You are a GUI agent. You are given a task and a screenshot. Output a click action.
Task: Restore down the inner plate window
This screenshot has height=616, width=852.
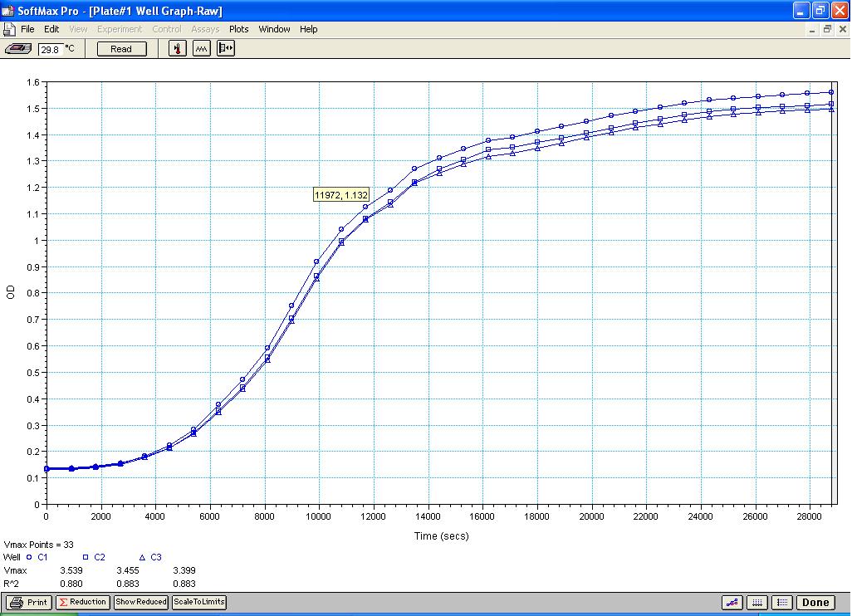tap(827, 29)
